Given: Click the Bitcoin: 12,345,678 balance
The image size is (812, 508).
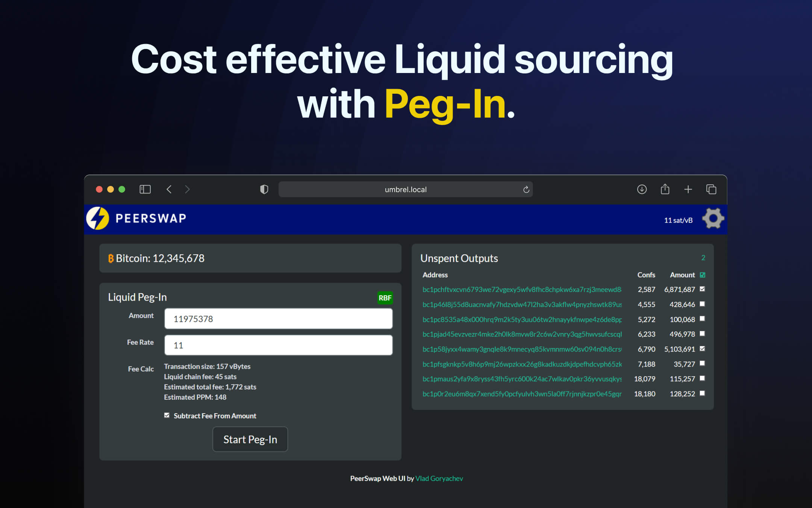Looking at the screenshot, I should pos(160,259).
